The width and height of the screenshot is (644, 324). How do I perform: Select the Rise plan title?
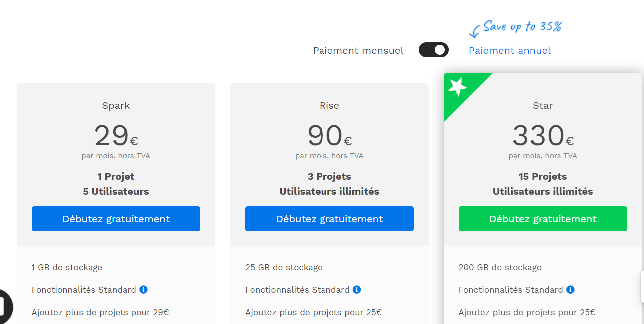pyautogui.click(x=329, y=105)
